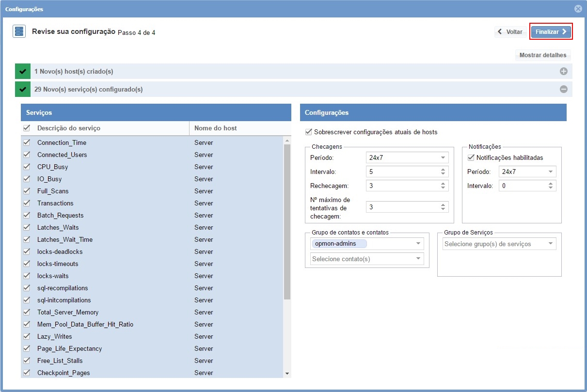Click green checkmark beside services configured
587x392 pixels.
[x=22, y=89]
